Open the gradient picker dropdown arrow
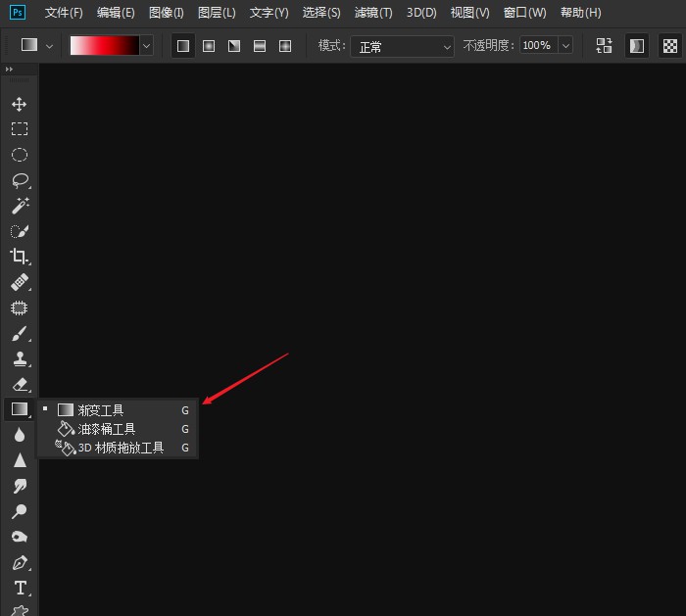The image size is (686, 616). point(147,45)
